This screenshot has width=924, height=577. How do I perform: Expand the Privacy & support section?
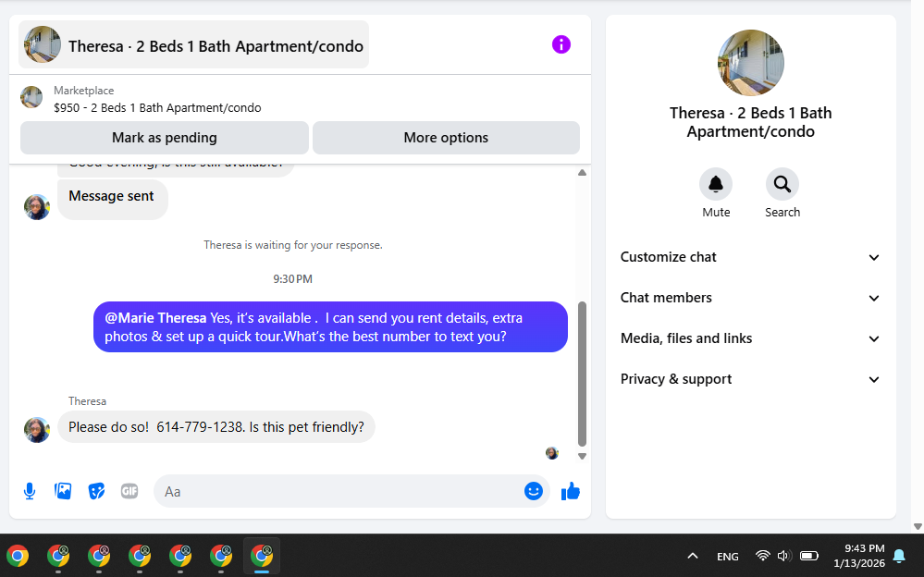click(x=750, y=379)
